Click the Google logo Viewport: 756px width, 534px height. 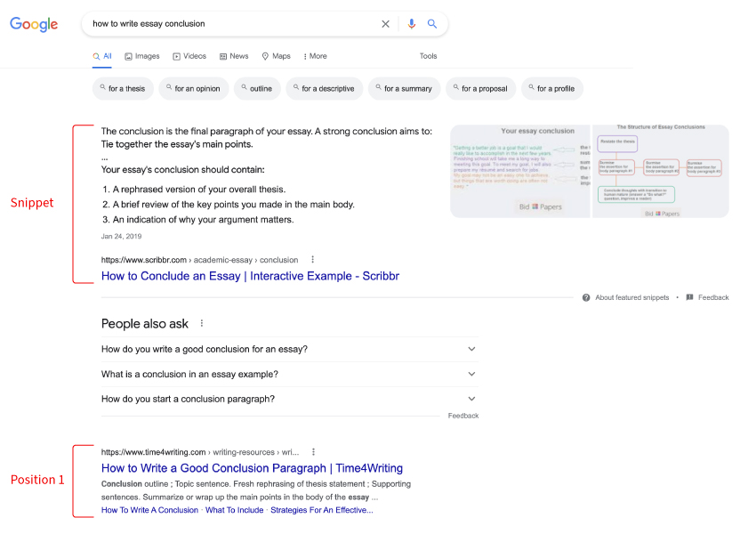[34, 24]
